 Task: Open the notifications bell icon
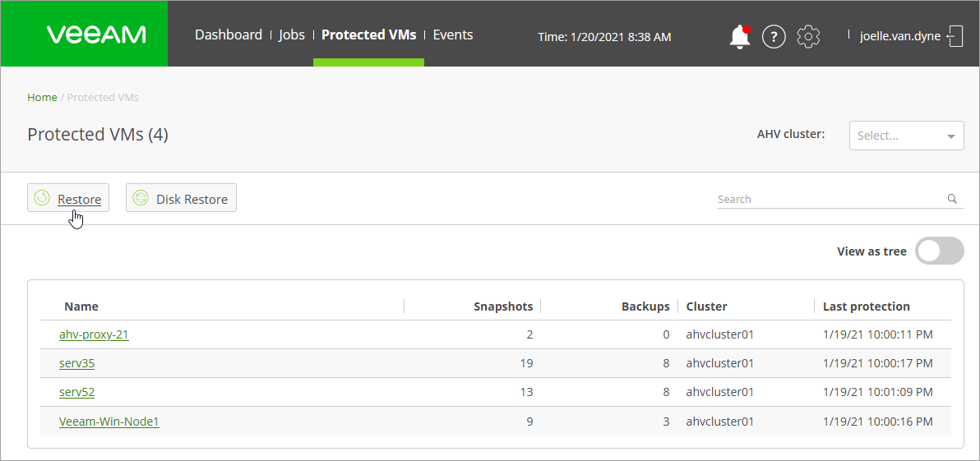pos(739,36)
